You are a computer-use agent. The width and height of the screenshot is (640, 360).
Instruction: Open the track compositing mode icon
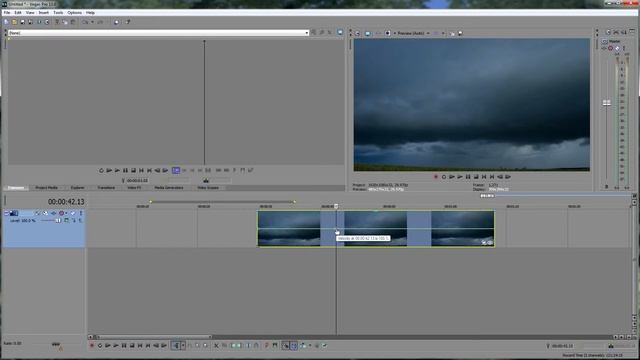click(67, 220)
